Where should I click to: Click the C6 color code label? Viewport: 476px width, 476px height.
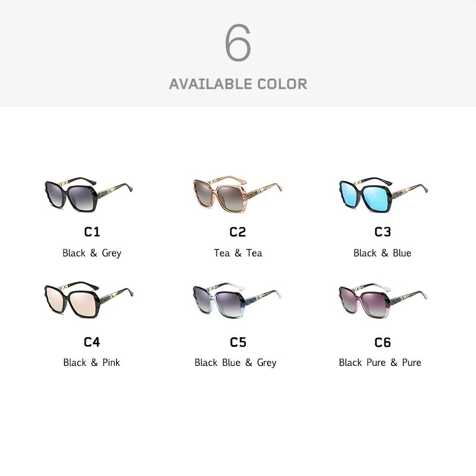(383, 343)
